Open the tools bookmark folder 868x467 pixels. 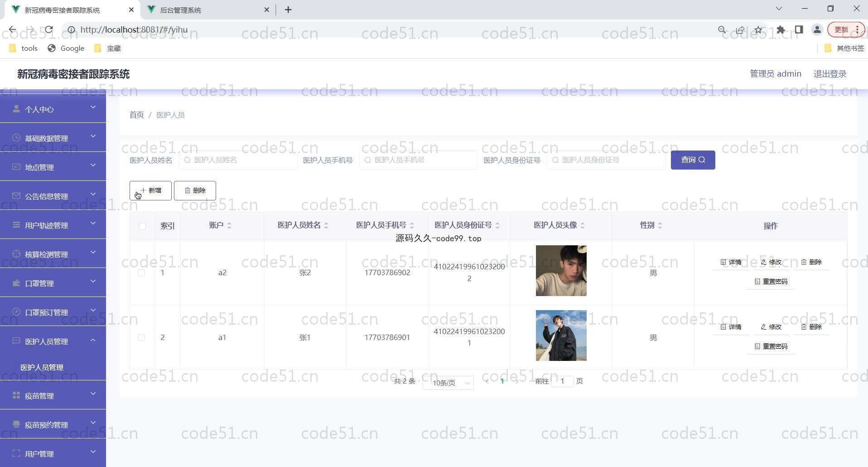pyautogui.click(x=23, y=48)
